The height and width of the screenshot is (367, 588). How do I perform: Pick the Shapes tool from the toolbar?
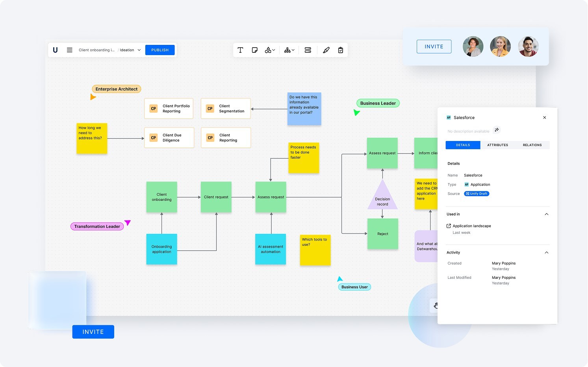(x=268, y=50)
